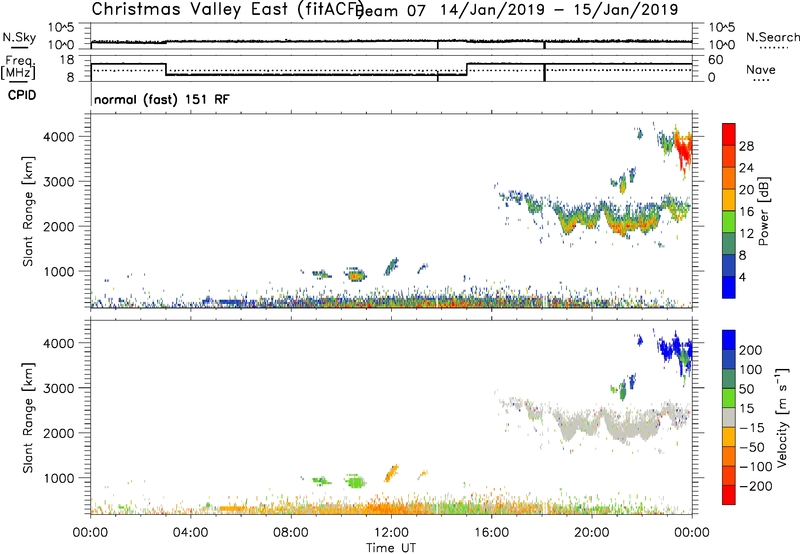Image resolution: width=800 pixels, height=554 pixels.
Task: Click the '08:00' time tick label
Action: [291, 533]
